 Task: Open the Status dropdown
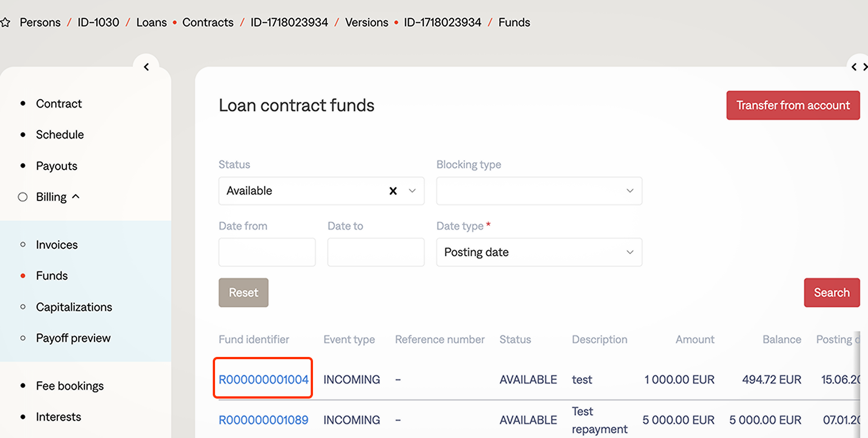point(412,191)
